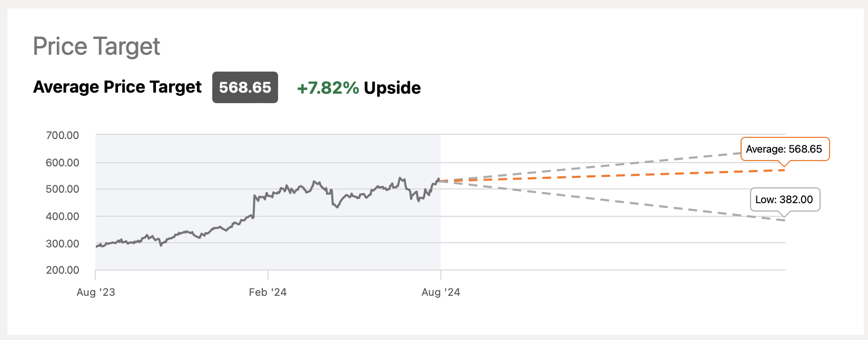Click the +7.82% Upside text
868x340 pixels.
[x=359, y=88]
